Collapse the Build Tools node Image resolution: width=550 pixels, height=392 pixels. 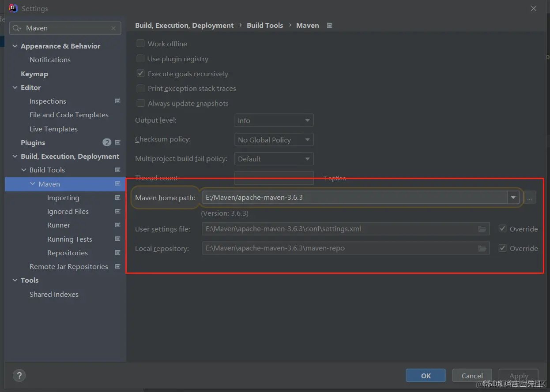pos(24,170)
